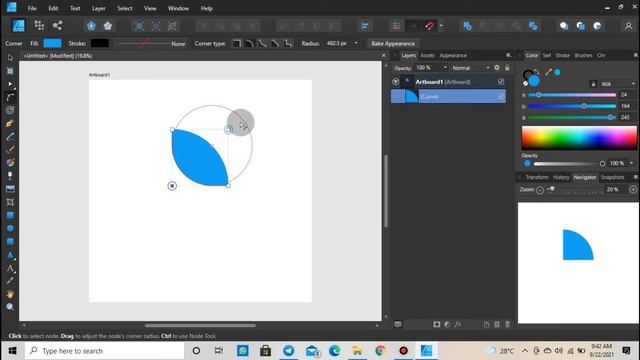The height and width of the screenshot is (360, 640).
Task: Open the Normal blend mode dropdown
Action: [x=488, y=68]
